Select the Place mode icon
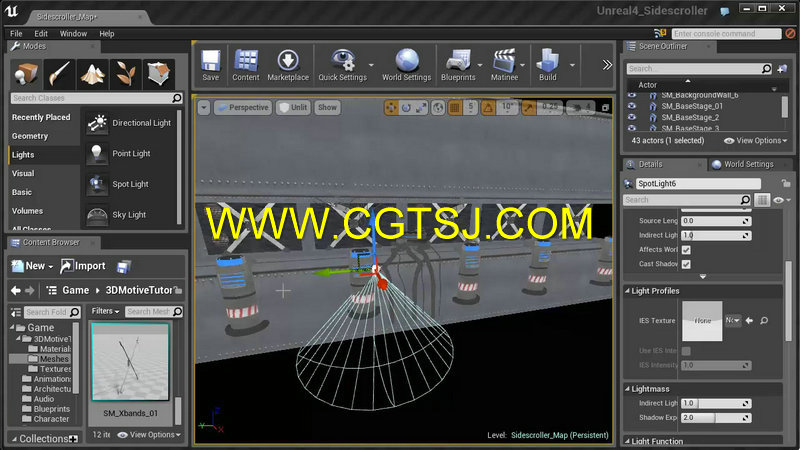This screenshot has width=800, height=450. point(26,74)
